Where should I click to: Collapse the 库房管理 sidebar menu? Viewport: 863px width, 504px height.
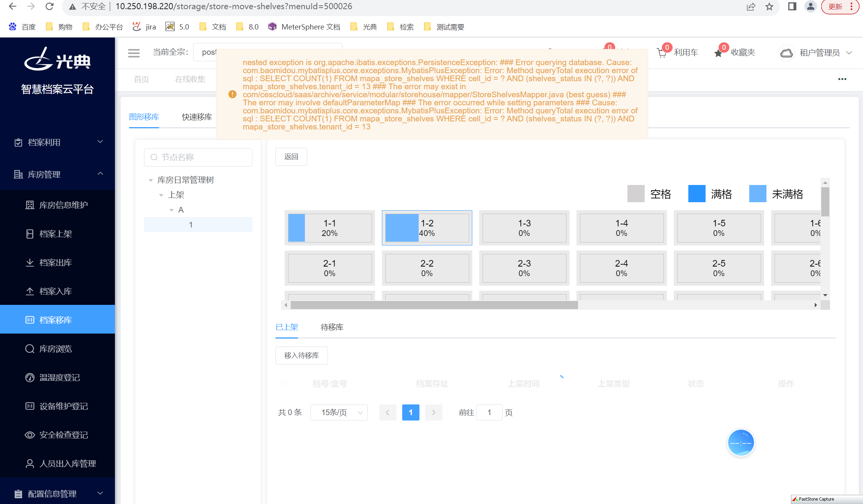(57, 174)
